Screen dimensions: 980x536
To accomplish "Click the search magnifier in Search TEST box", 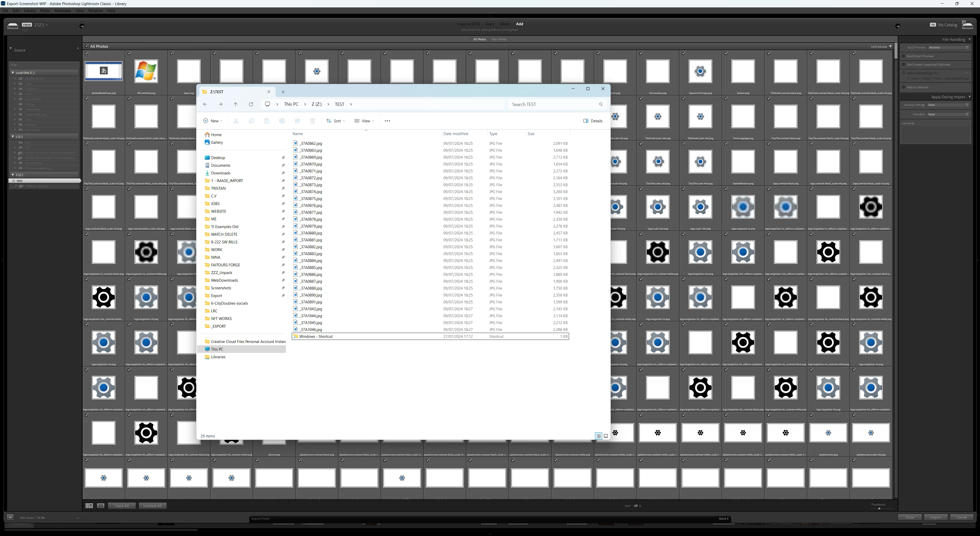I will tap(601, 104).
